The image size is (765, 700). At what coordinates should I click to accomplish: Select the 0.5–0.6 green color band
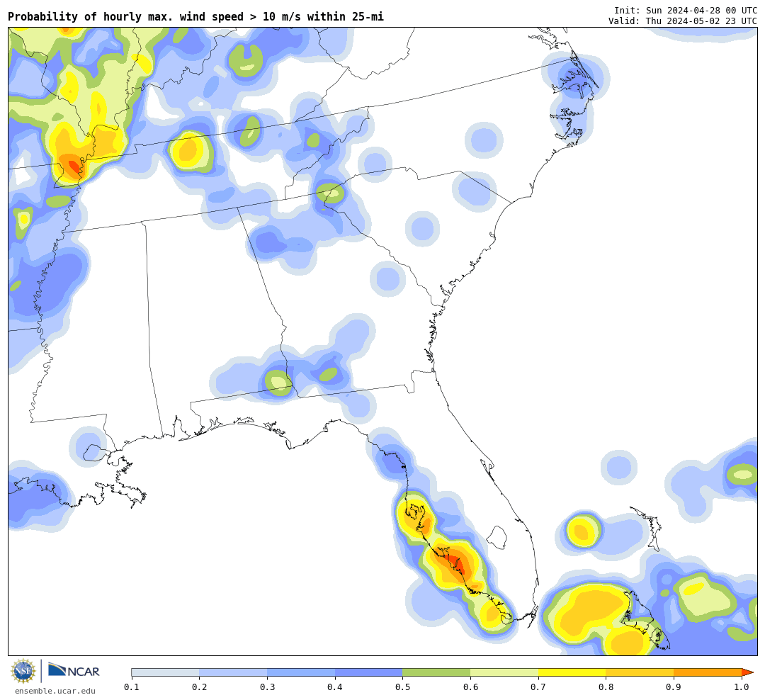click(436, 672)
